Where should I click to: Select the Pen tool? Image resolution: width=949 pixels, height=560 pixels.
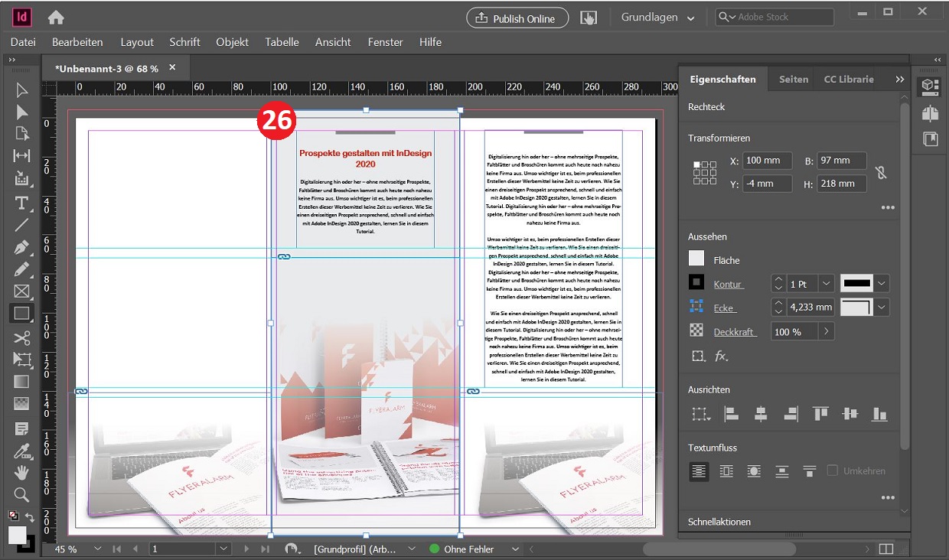tap(21, 247)
